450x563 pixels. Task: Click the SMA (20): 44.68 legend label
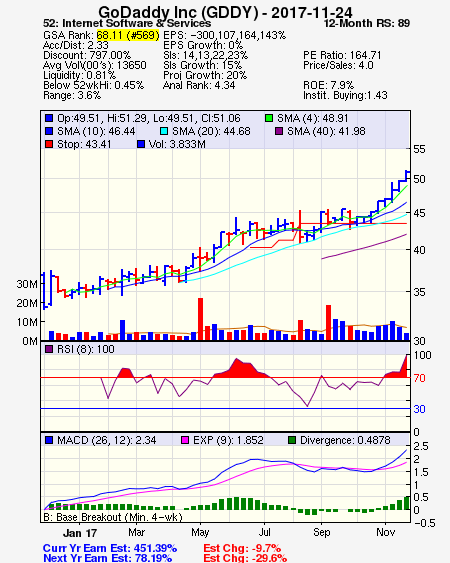[x=211, y=131]
